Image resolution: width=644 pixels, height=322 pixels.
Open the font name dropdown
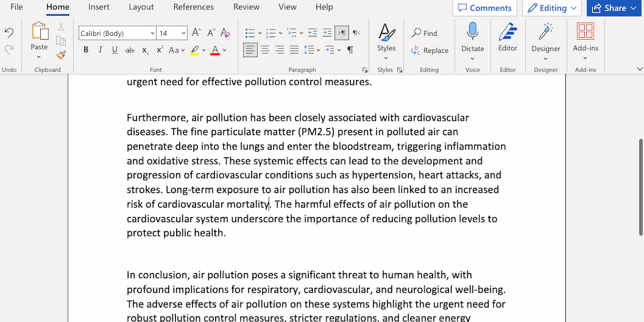coord(152,33)
